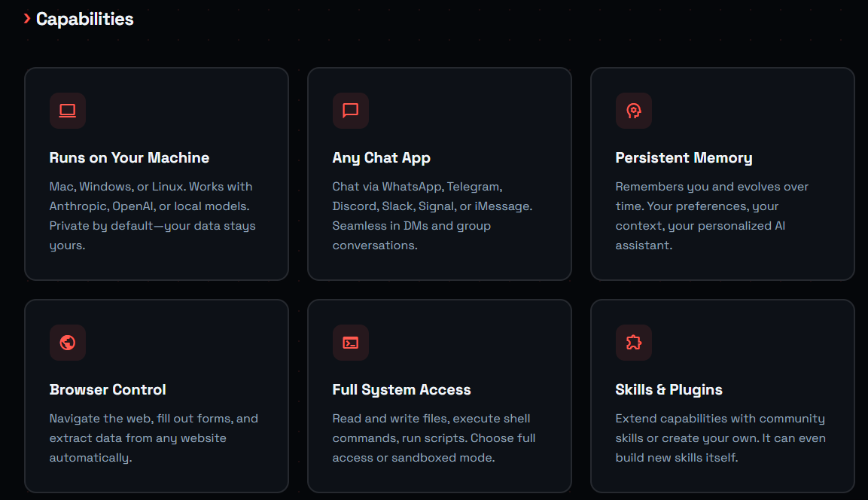Screen dimensions: 868x500
Task: Click the brain head memory icon
Action: click(634, 111)
